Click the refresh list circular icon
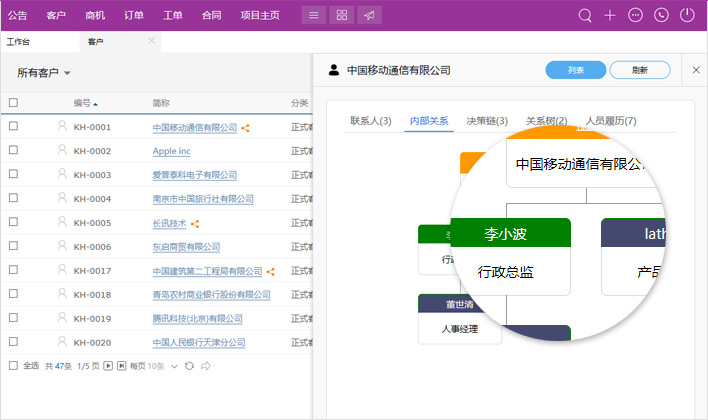The width and height of the screenshot is (708, 420). 190,366
